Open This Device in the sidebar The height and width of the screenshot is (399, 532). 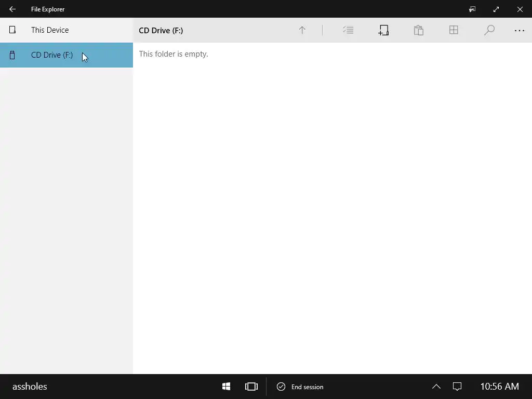coord(66,30)
